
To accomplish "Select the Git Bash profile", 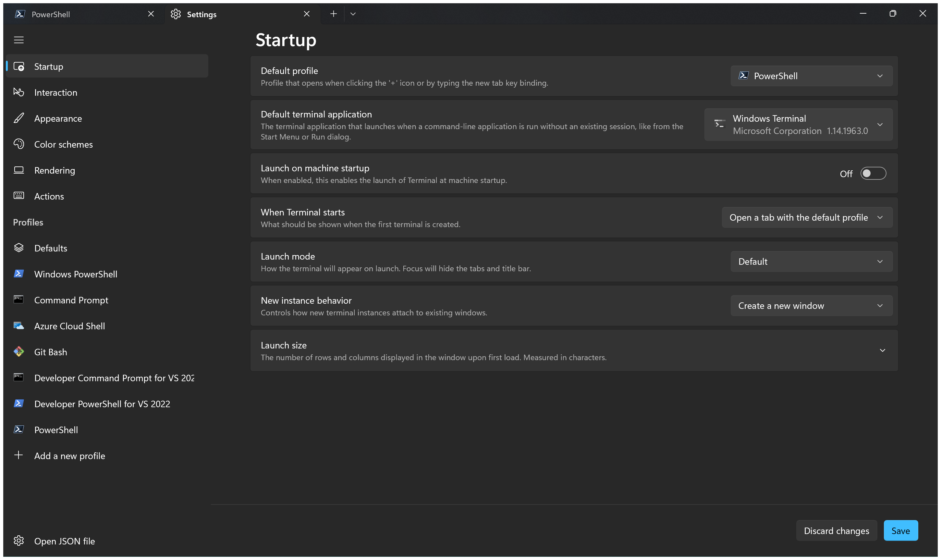I will tap(51, 352).
